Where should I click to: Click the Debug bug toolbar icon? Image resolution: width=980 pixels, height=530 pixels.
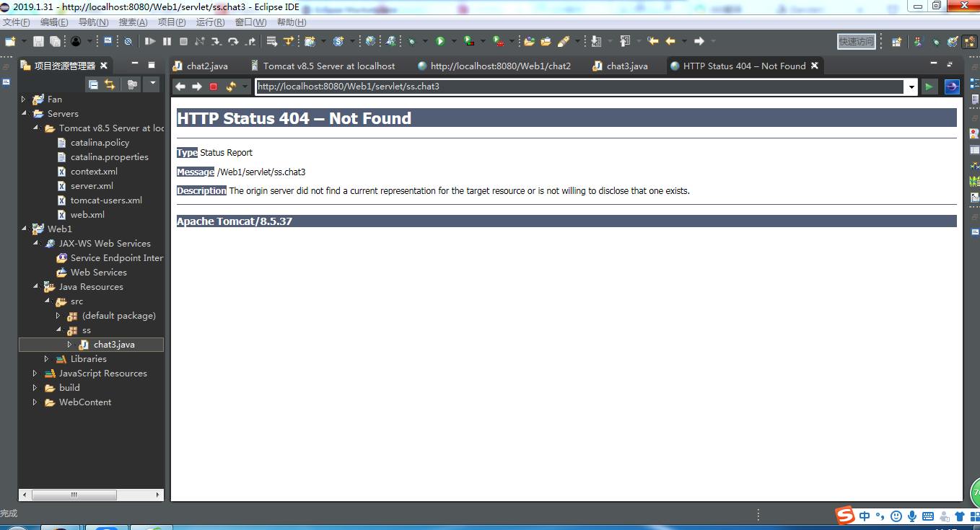(411, 41)
